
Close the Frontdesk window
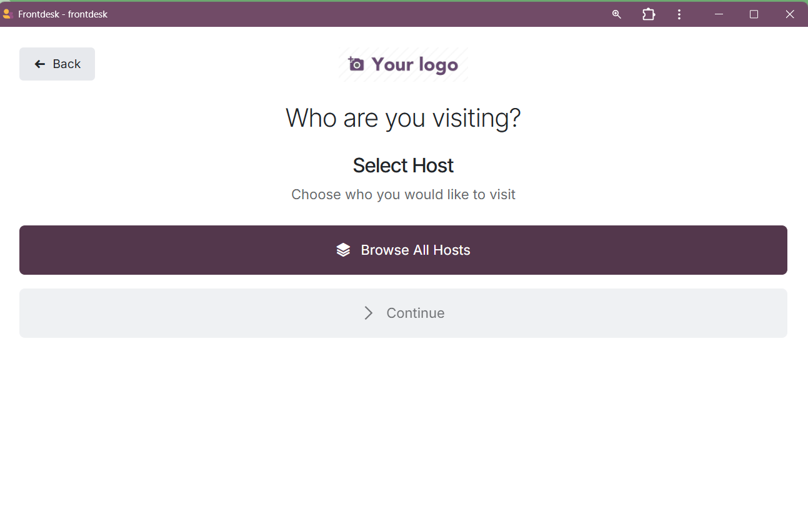pos(789,14)
